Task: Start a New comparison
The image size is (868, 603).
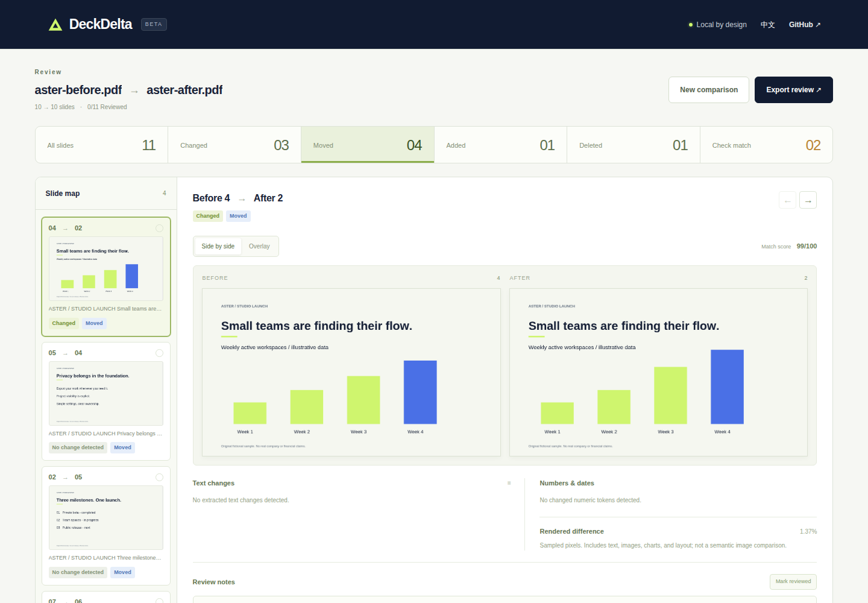Action: click(x=709, y=90)
